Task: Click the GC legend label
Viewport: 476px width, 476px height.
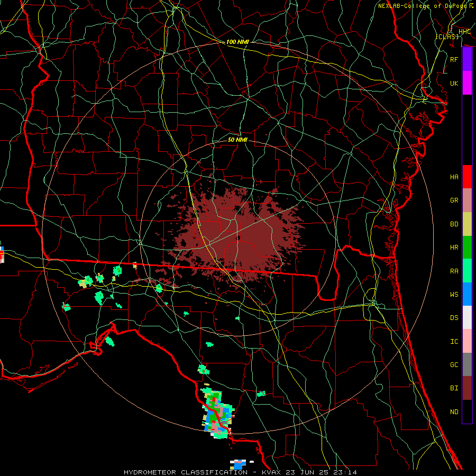Action: [x=454, y=364]
